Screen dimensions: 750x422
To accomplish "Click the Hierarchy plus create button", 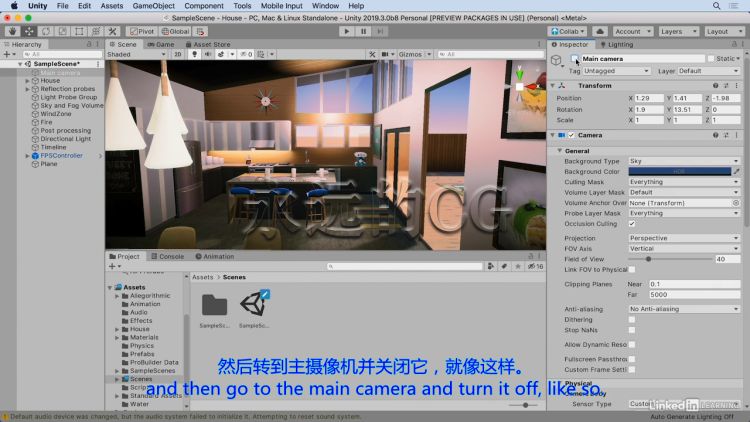I will point(9,54).
